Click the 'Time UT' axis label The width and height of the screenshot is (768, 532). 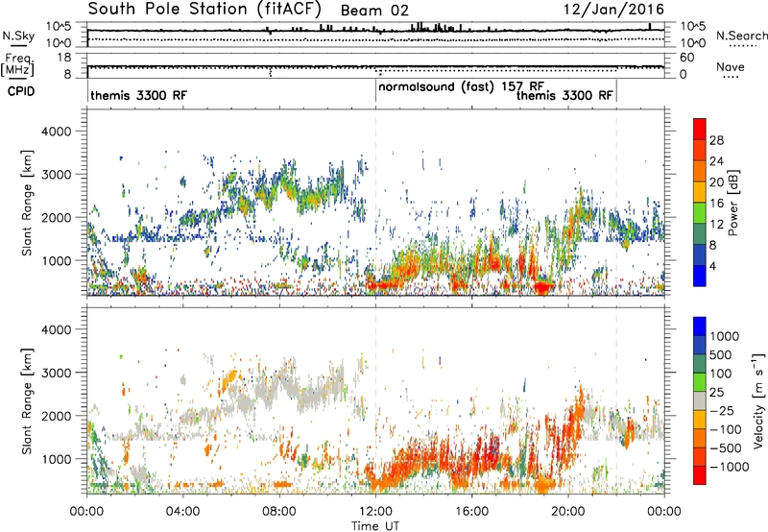[x=375, y=526]
